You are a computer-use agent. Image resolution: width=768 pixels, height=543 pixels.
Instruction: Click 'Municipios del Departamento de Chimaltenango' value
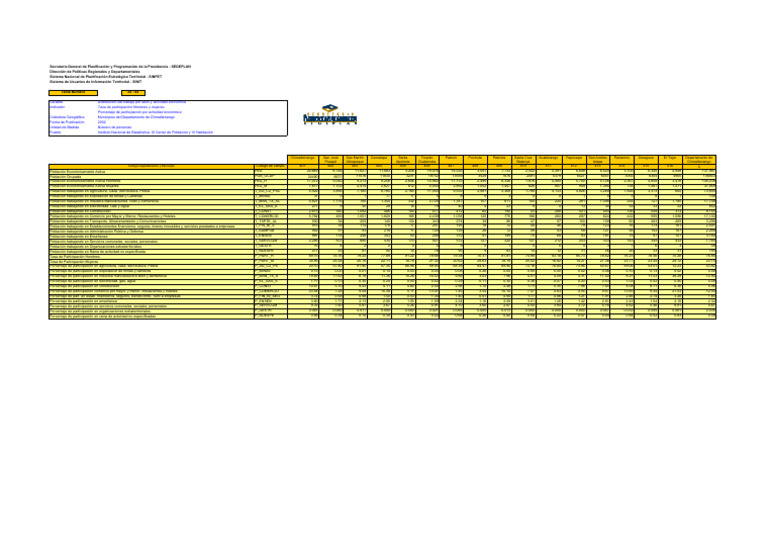136,117
